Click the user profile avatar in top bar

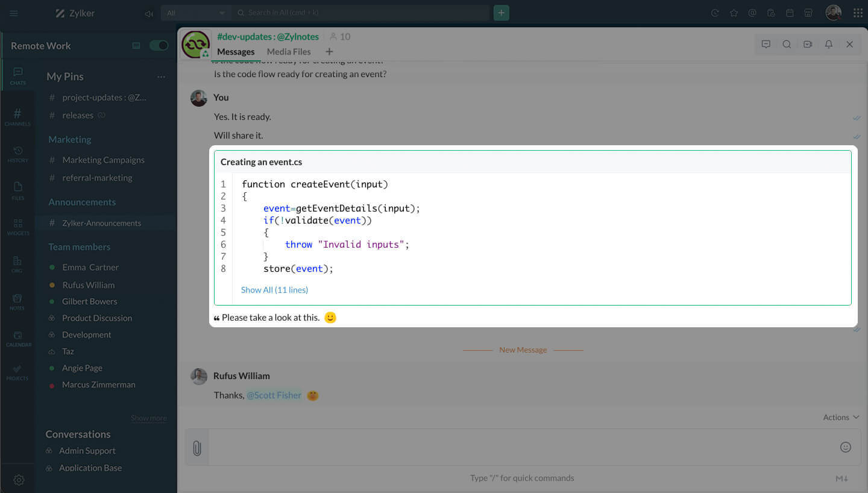834,13
